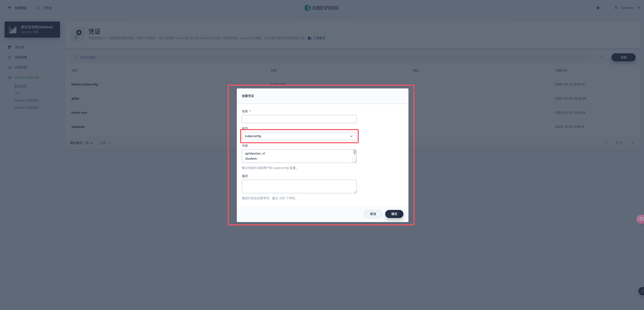The width and height of the screenshot is (644, 310).
Task: Select 基本信息 in sidebar submenu
Action: [20, 86]
